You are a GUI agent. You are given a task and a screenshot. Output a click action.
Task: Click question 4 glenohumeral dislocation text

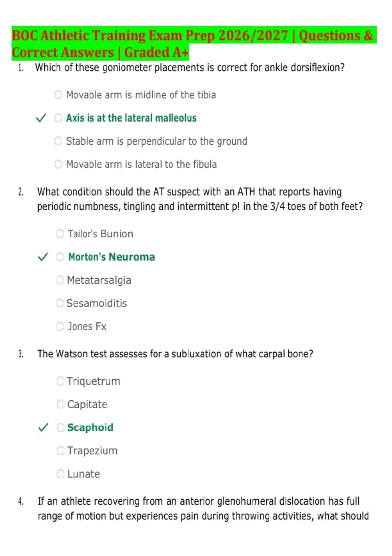203,509
